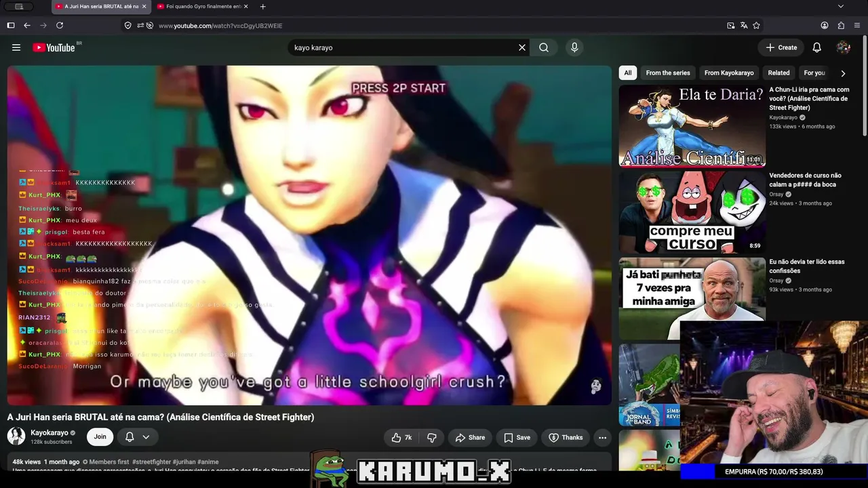Image resolution: width=868 pixels, height=488 pixels.
Task: Select the From the series chip
Action: [668, 73]
